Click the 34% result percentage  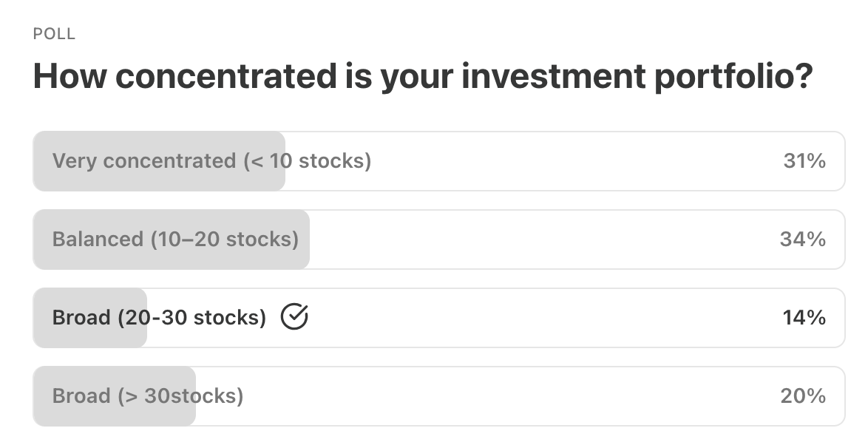[x=802, y=240]
